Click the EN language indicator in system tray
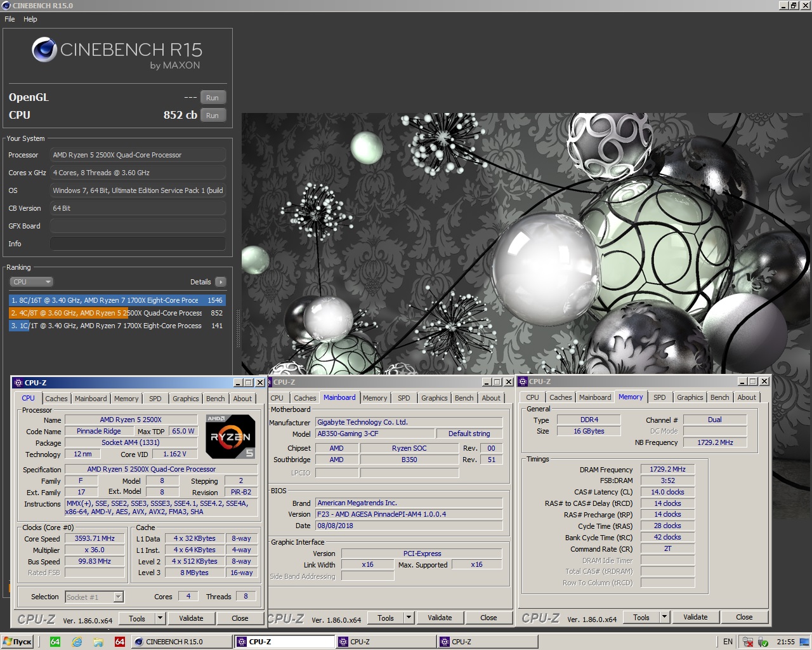Viewport: 812px width, 650px height. (x=728, y=642)
